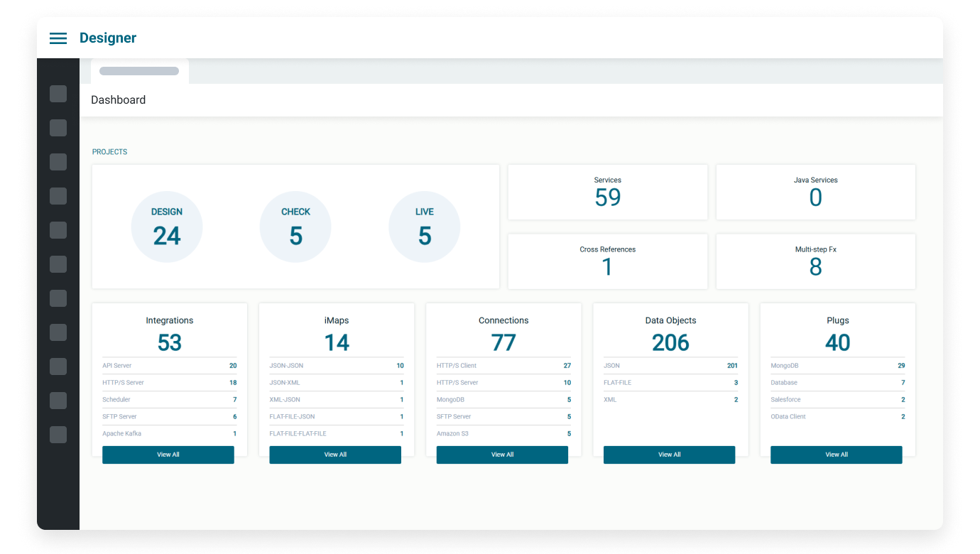Select the second sidebar icon from top
Image resolution: width=980 pixels, height=554 pixels.
(x=58, y=128)
